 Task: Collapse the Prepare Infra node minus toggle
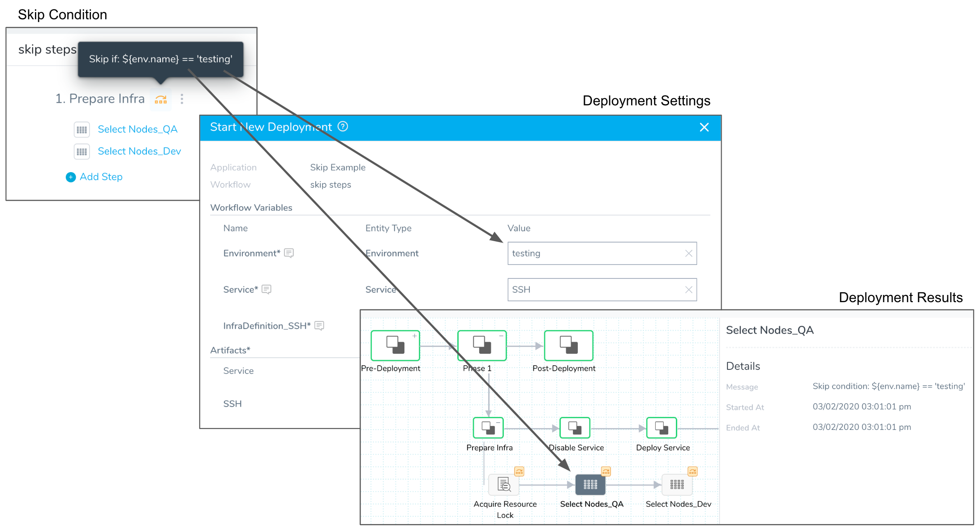[x=498, y=422]
